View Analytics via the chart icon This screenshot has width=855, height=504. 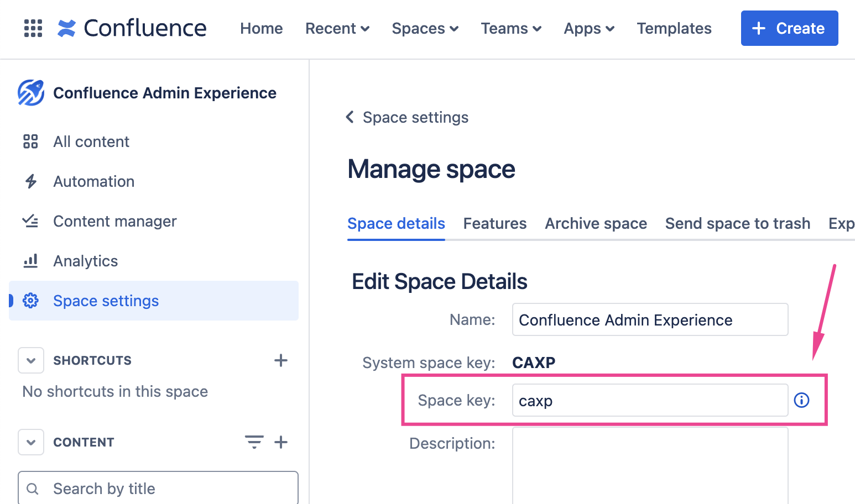(30, 261)
